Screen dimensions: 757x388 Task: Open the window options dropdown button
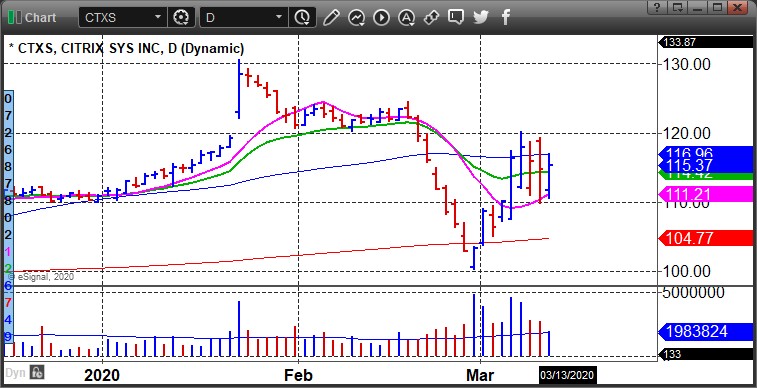(678, 7)
